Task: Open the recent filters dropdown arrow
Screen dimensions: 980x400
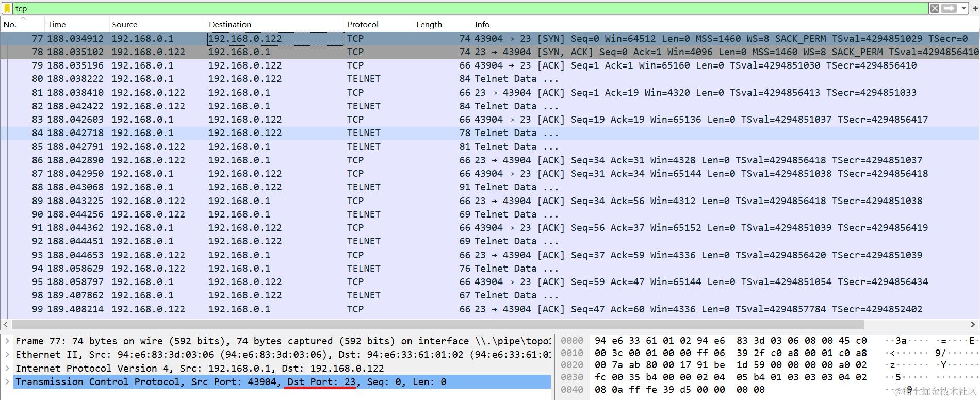Action: click(x=963, y=8)
